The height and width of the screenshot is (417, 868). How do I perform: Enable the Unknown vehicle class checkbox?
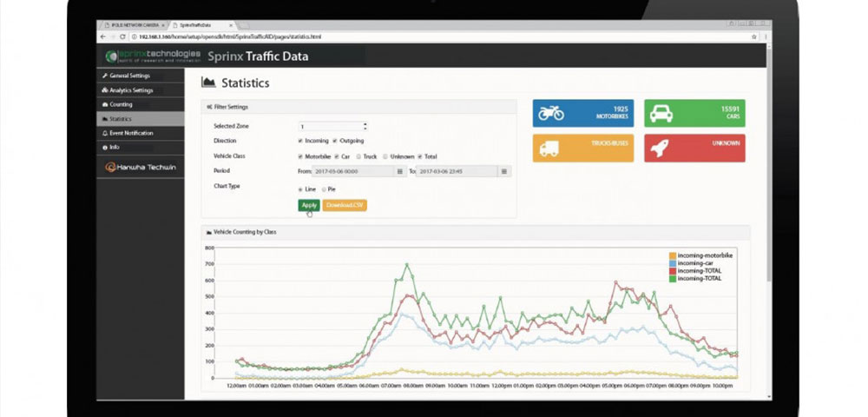click(386, 156)
